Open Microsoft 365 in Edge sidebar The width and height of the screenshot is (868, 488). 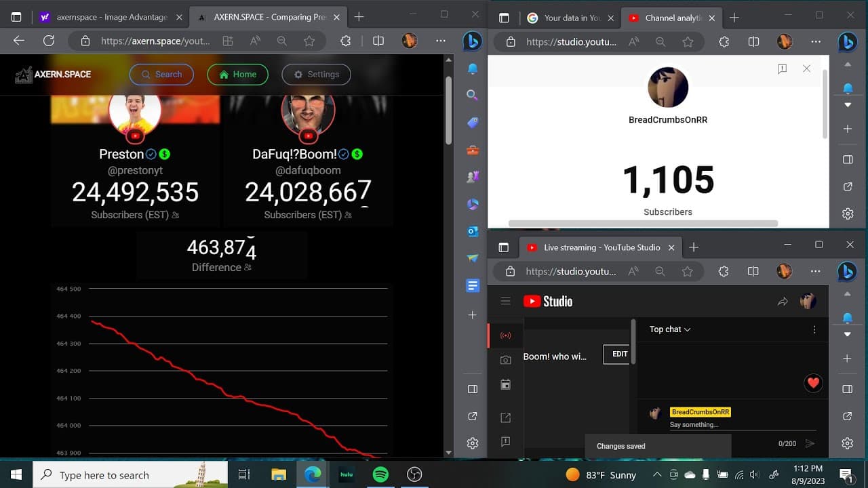[x=473, y=204]
